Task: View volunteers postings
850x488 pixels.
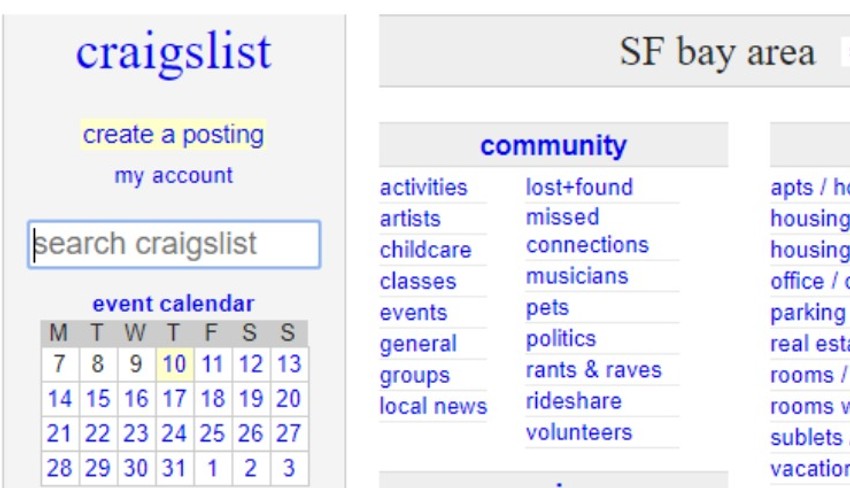Action: (x=579, y=433)
